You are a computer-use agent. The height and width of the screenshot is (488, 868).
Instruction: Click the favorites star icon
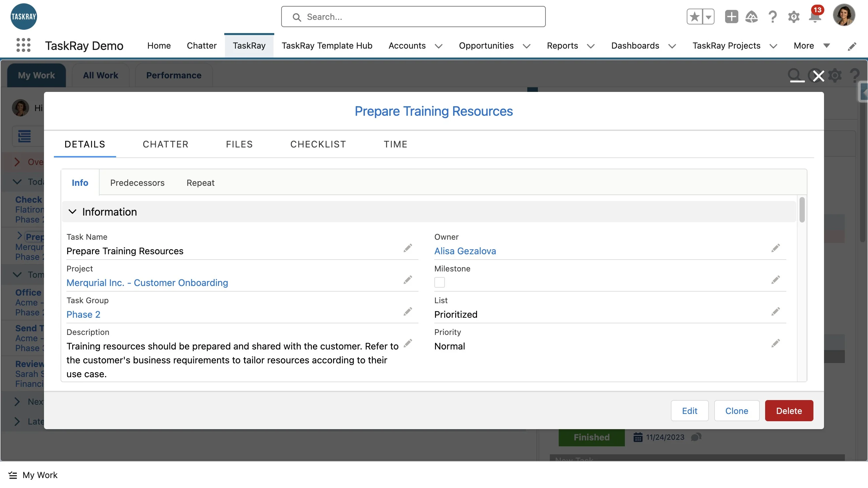click(x=694, y=17)
